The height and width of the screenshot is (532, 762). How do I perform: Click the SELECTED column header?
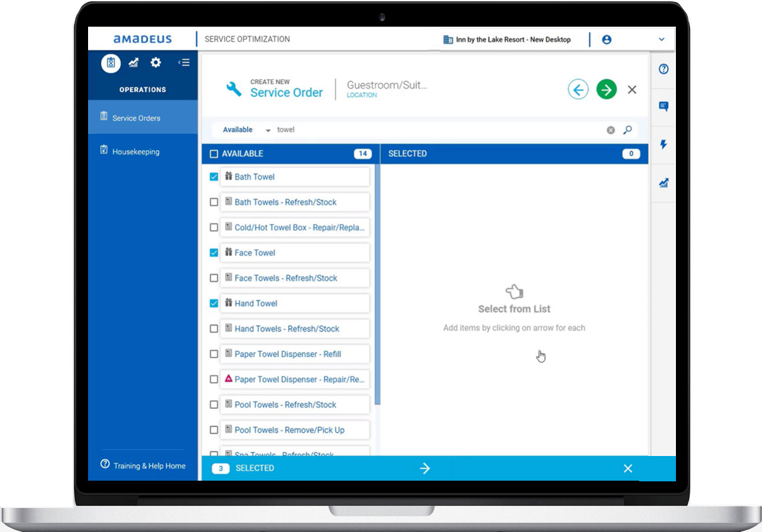pos(407,154)
